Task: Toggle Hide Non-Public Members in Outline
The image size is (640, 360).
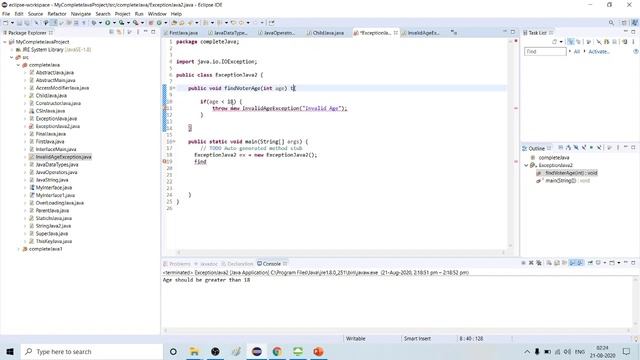Action: click(591, 148)
